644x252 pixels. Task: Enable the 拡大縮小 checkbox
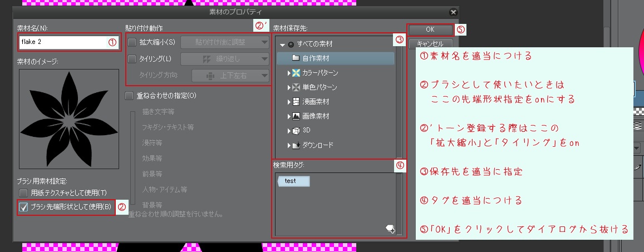tap(132, 42)
